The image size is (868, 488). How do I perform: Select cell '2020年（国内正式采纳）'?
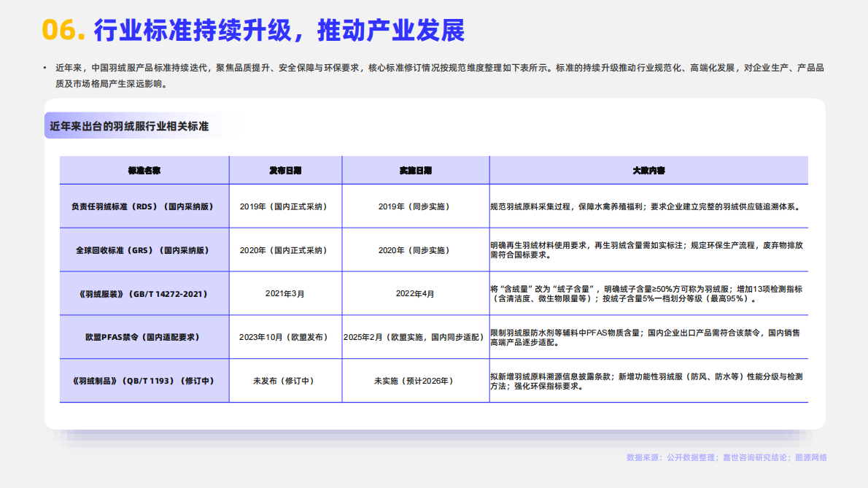286,250
